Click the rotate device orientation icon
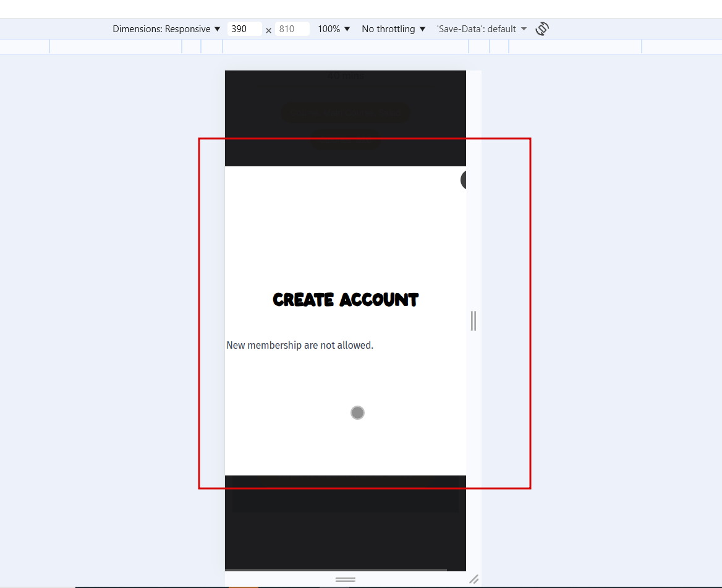The height and width of the screenshot is (588, 722). click(542, 29)
